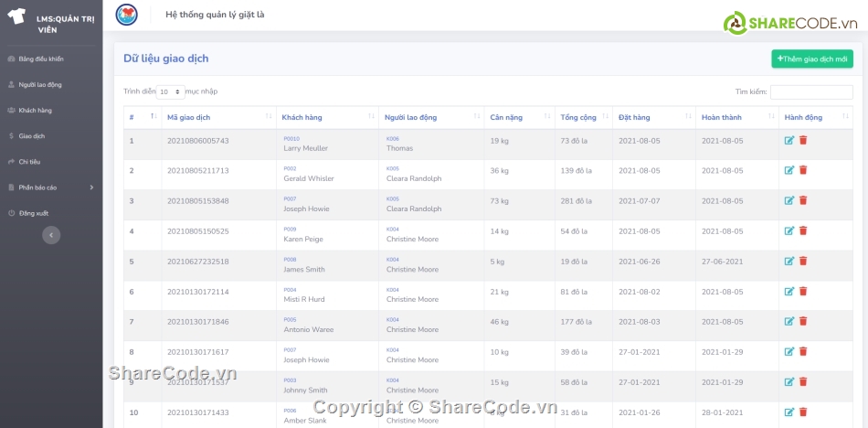Edit Misti R Hurd's transaction
This screenshot has width=868, height=428.
tap(789, 292)
